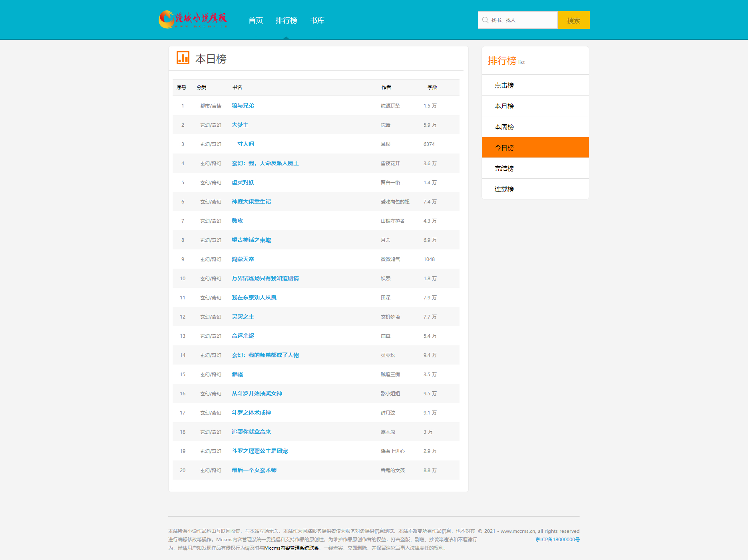Open the 书库 navigation item

[317, 20]
